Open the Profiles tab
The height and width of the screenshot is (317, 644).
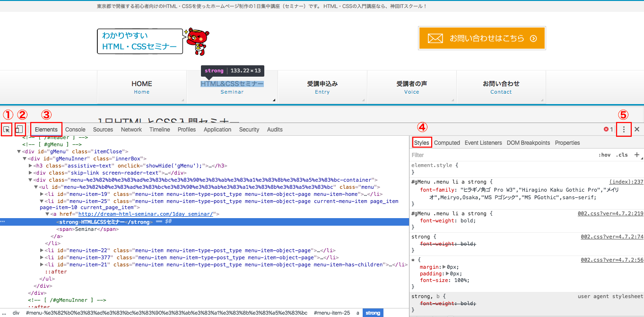(187, 129)
